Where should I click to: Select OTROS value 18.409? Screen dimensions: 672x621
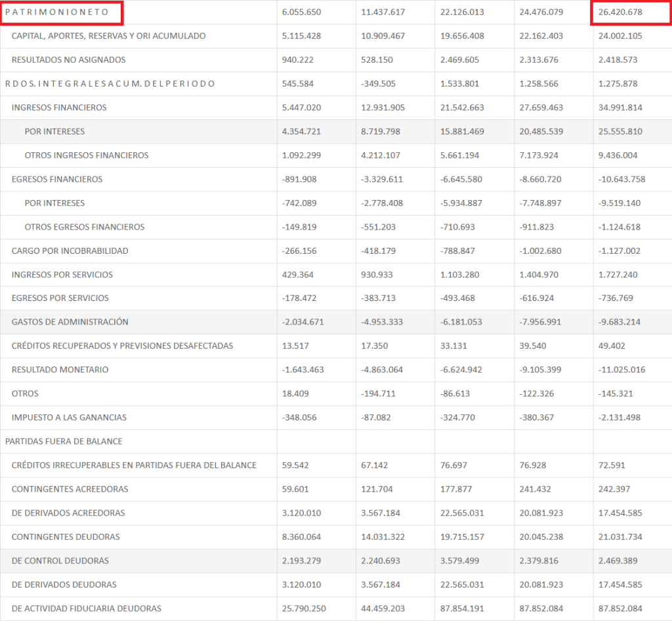(295, 393)
